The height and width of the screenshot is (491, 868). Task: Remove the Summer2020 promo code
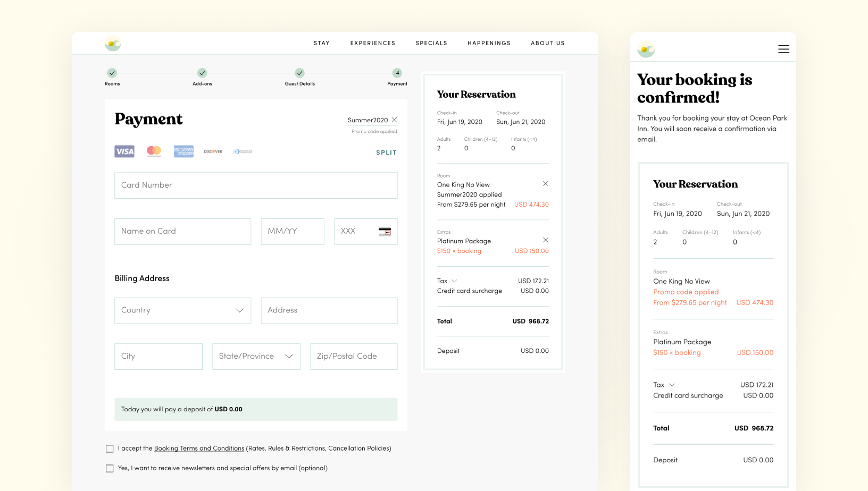pos(394,120)
